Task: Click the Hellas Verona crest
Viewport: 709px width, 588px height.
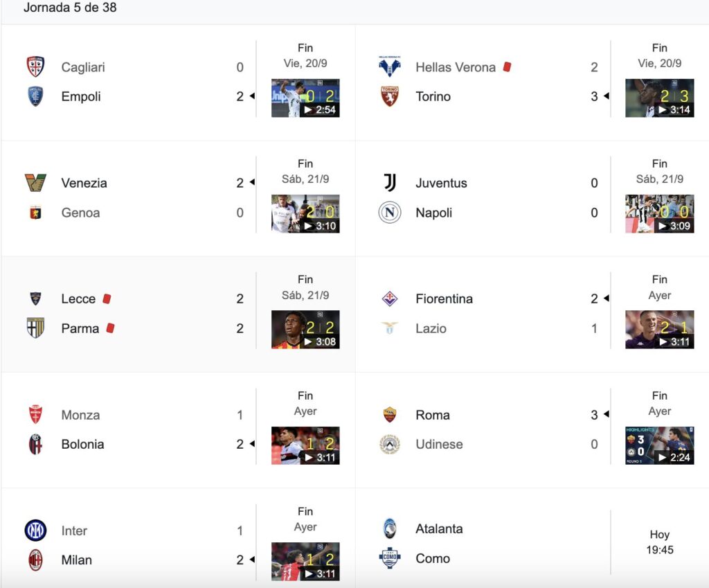Action: (389, 66)
